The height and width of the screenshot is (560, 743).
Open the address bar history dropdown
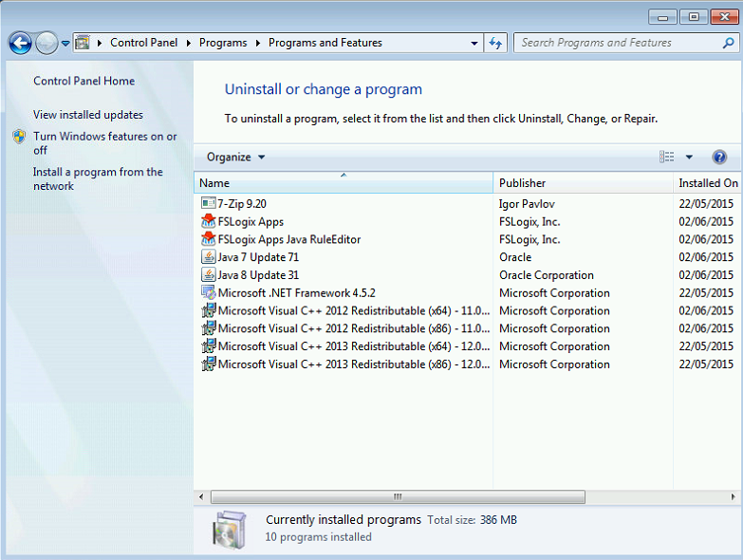474,43
